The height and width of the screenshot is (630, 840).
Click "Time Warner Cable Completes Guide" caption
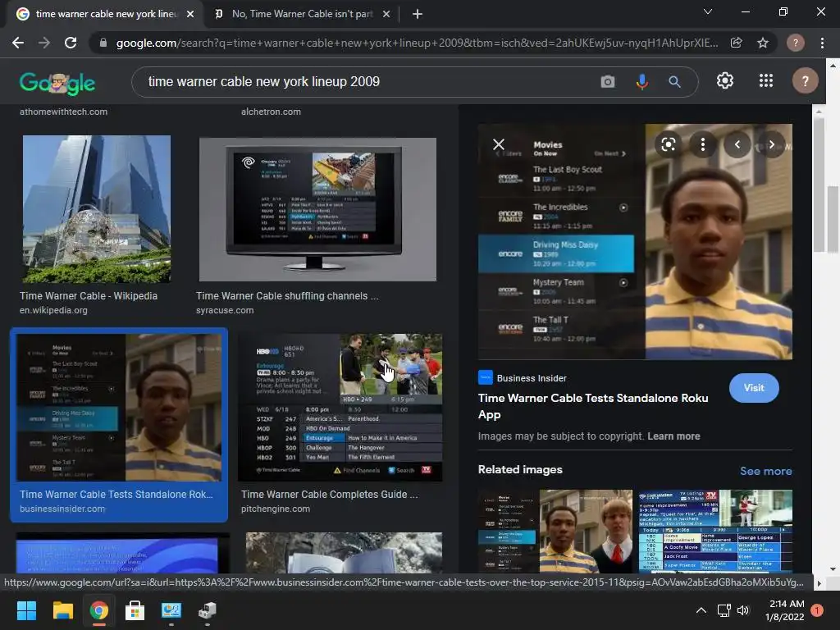330,495
